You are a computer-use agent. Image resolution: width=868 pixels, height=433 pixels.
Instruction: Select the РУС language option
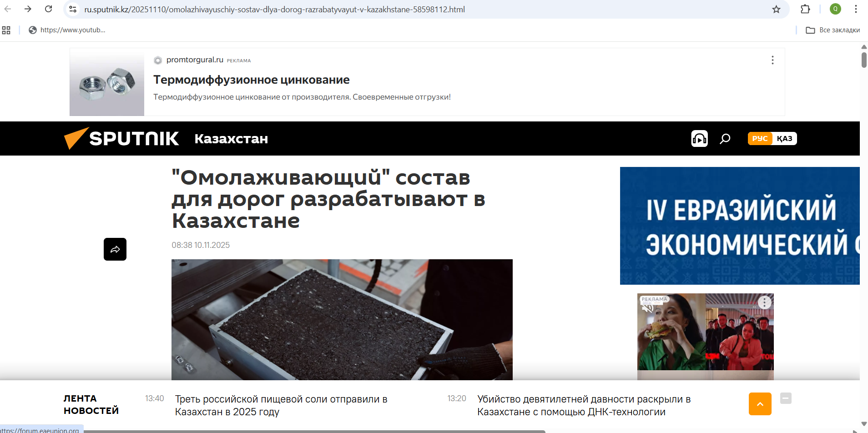coord(760,138)
